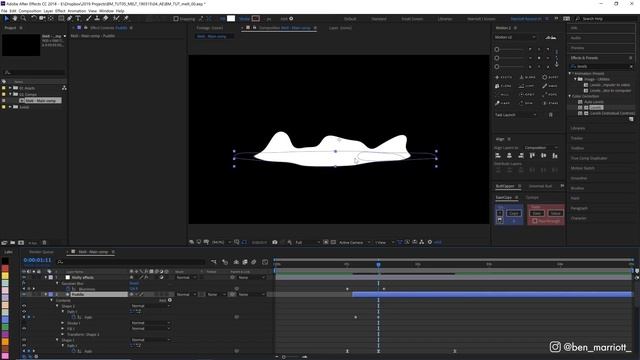
Task: Select the Zoom magnifier tool
Action: click(x=23, y=18)
